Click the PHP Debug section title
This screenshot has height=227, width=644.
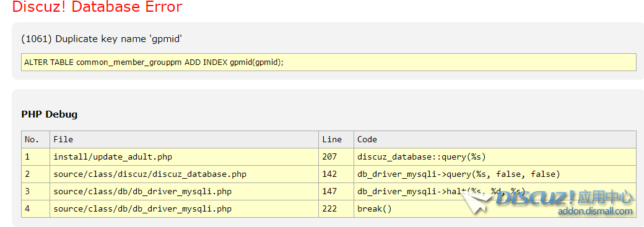(50, 114)
